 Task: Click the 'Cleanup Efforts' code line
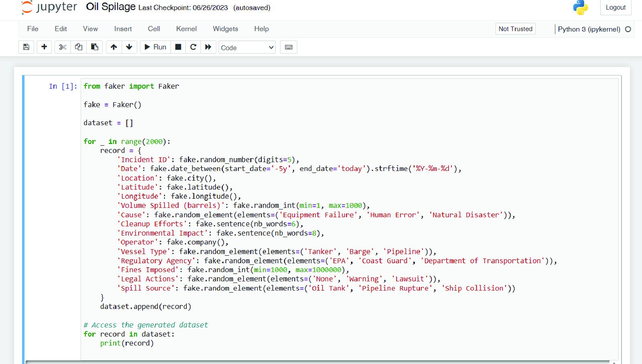tap(210, 224)
